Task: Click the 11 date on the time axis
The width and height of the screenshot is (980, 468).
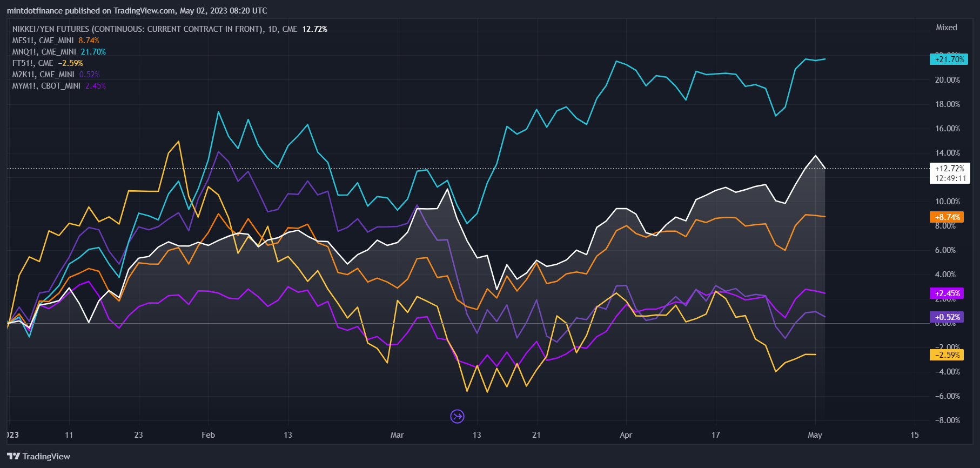Action: tap(69, 435)
